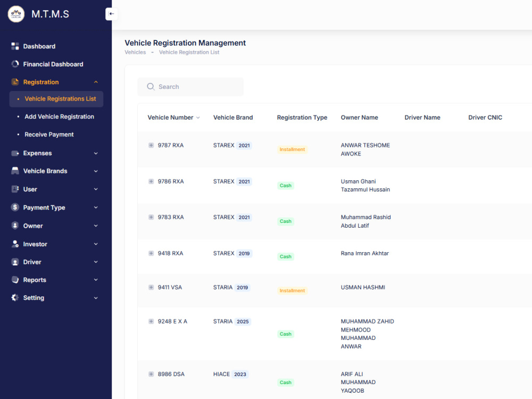This screenshot has height=399, width=532.
Task: Click the Driver profile icon
Action: coord(15,262)
